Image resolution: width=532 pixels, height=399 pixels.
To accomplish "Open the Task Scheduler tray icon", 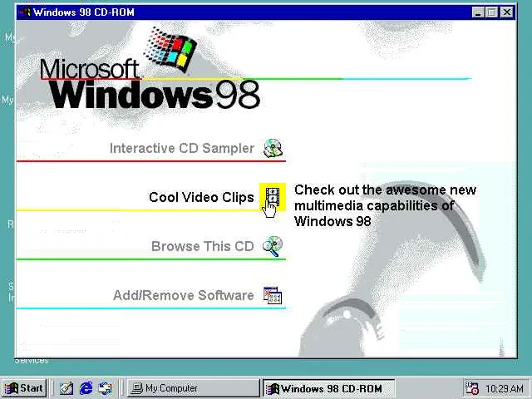I will [x=472, y=388].
